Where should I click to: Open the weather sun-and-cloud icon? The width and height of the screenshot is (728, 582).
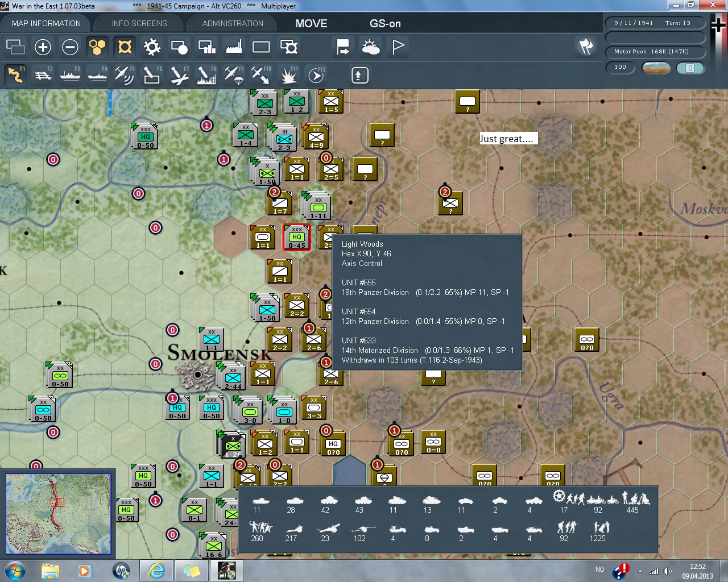370,47
